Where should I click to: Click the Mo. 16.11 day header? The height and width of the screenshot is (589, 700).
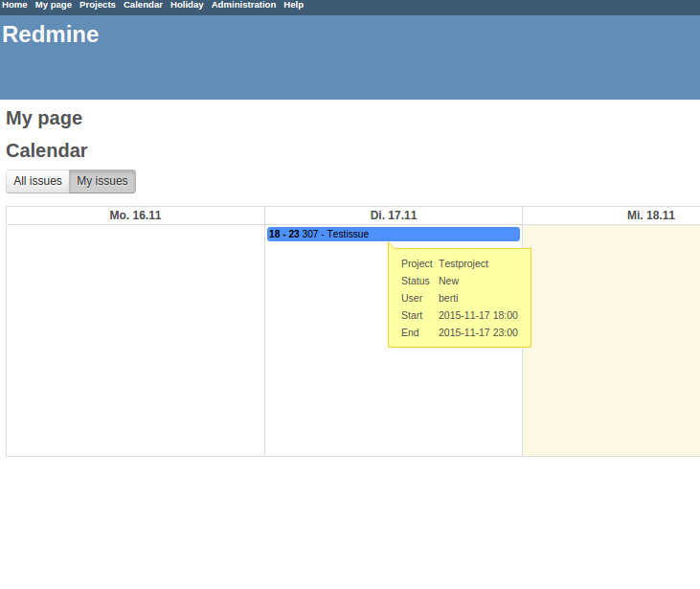pyautogui.click(x=135, y=215)
